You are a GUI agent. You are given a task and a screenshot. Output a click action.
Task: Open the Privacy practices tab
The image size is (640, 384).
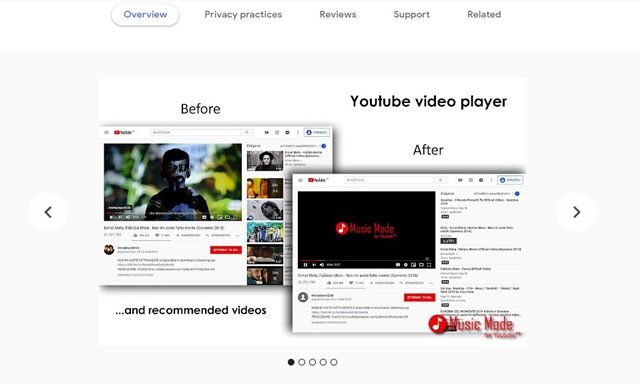click(x=243, y=15)
